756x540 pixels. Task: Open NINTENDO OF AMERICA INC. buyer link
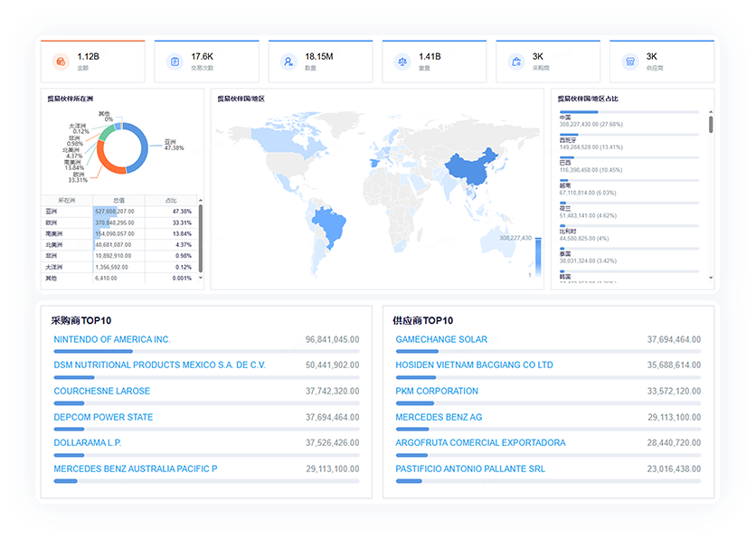112,340
